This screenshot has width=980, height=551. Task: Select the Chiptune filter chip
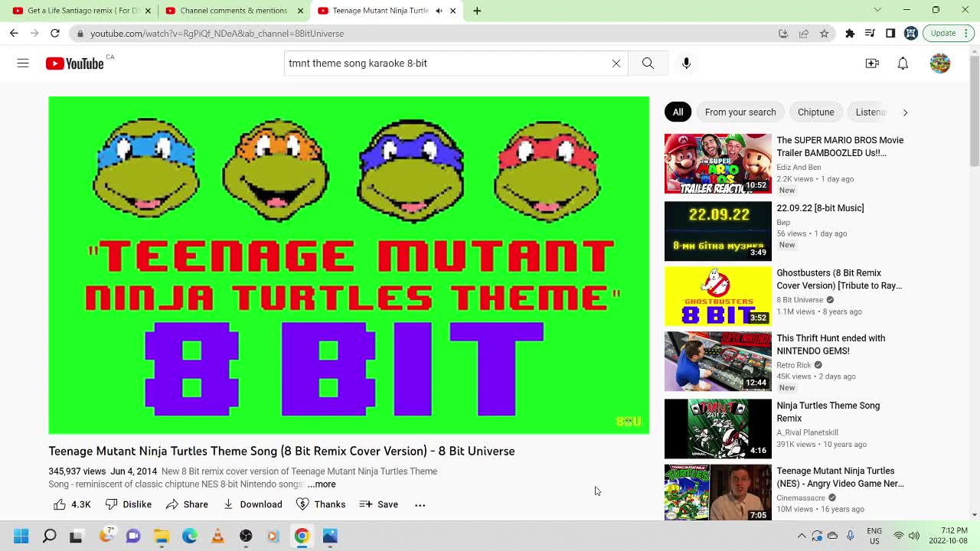tap(815, 112)
